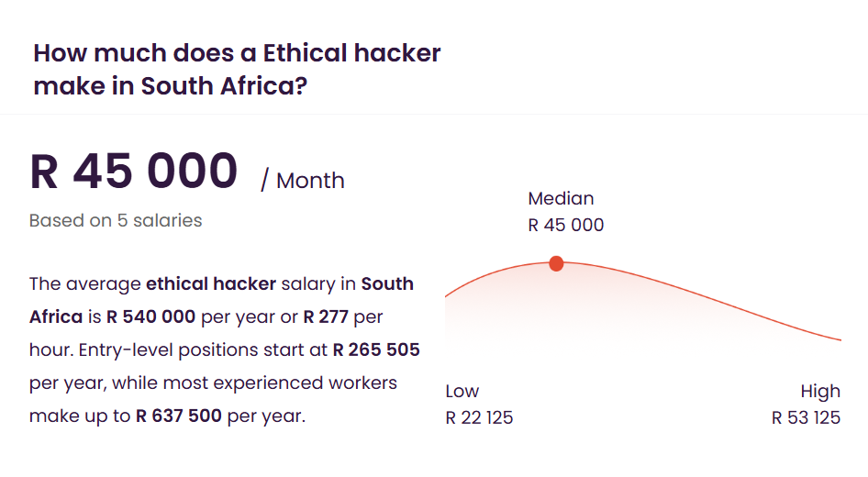
Task: Click the entry-level R 265 505 figure
Action: 376,349
